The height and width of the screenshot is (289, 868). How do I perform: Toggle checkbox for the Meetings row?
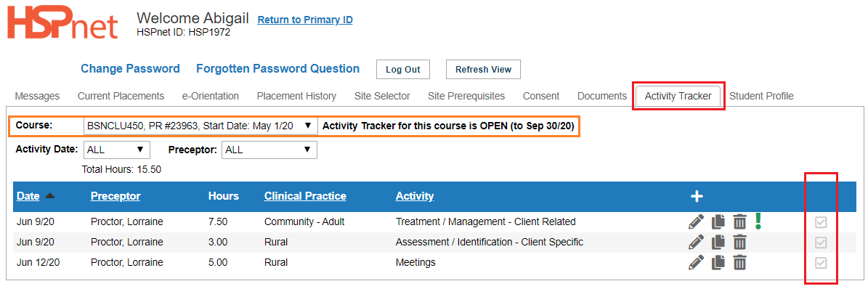coord(821,263)
